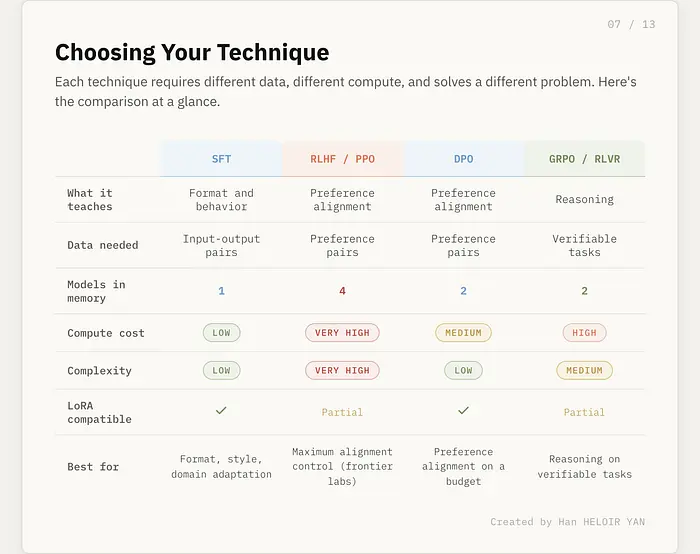Click the 07 / 13 page indicator

[631, 24]
